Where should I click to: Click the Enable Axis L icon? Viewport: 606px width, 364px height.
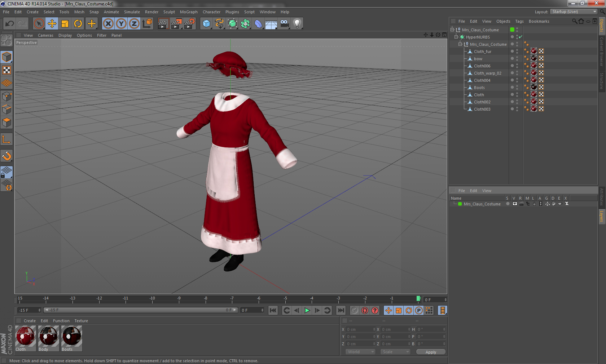6,139
